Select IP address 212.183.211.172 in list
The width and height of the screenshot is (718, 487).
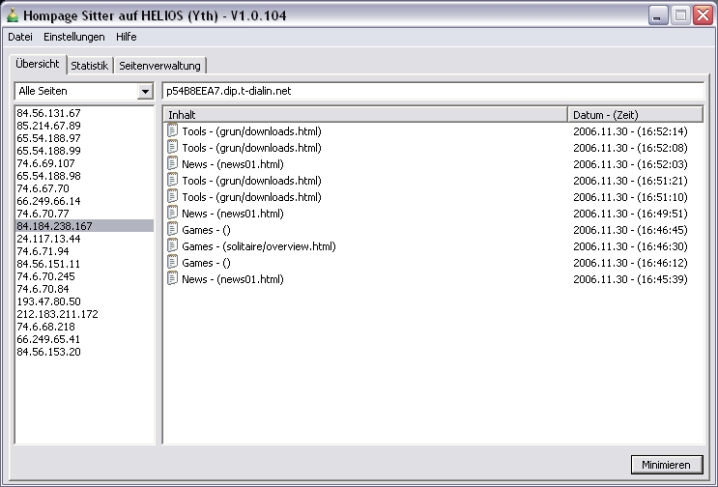tap(57, 314)
